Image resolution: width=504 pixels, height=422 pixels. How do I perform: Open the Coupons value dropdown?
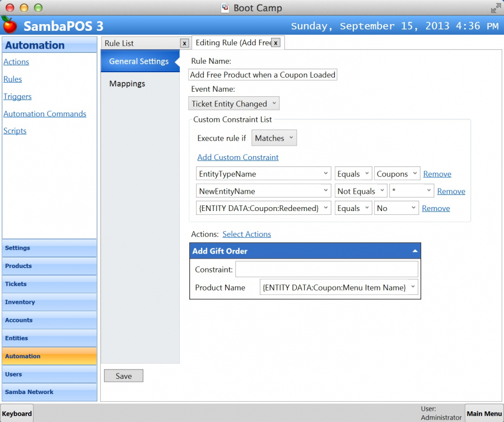pos(397,174)
